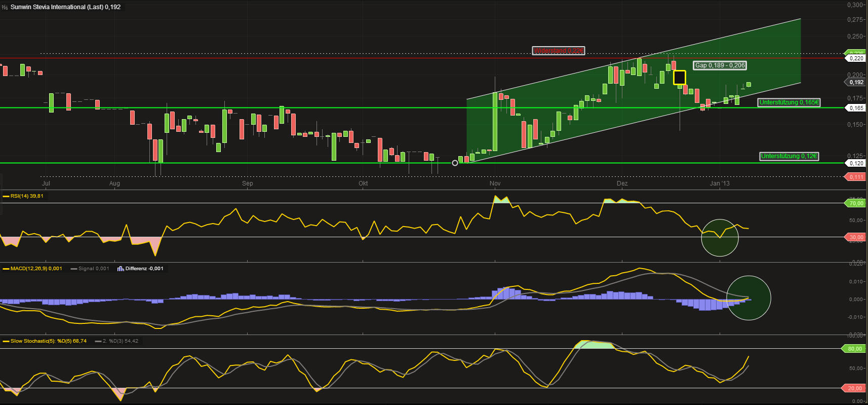Select the Widerstand 0,22€ resistance label
Screen dimensions: 868x405
pyautogui.click(x=559, y=51)
